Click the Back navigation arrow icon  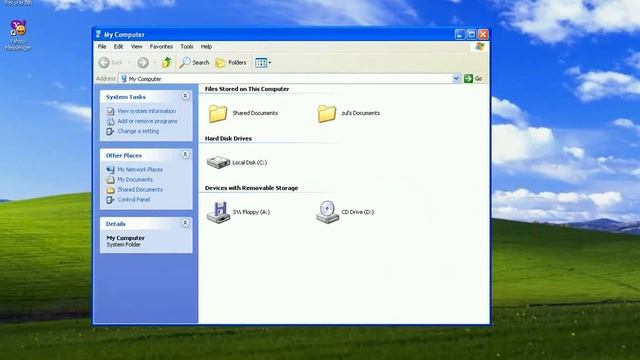pos(104,62)
